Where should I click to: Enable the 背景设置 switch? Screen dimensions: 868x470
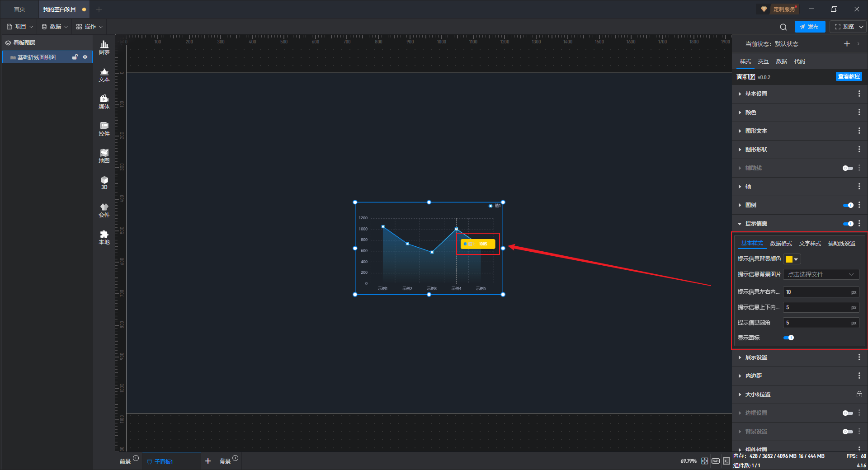[x=848, y=432]
